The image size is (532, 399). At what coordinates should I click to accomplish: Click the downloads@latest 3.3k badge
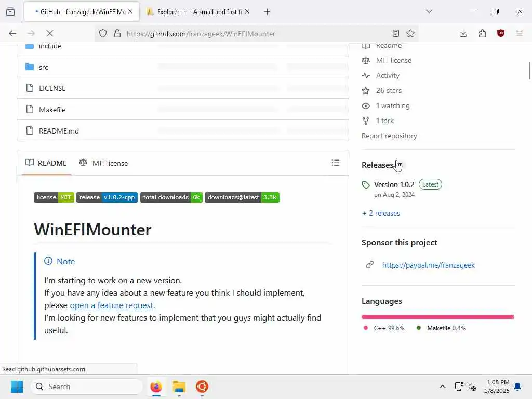point(242,197)
